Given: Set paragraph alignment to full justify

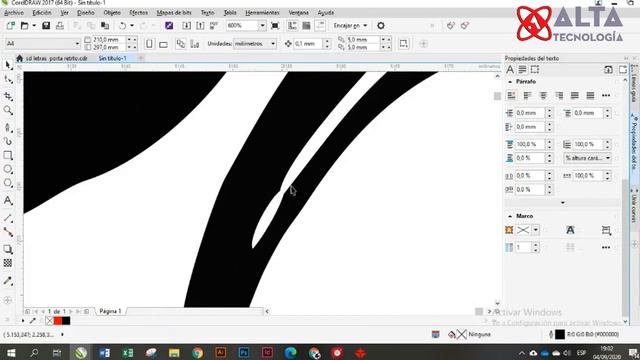Looking at the screenshot, I should tap(575, 96).
